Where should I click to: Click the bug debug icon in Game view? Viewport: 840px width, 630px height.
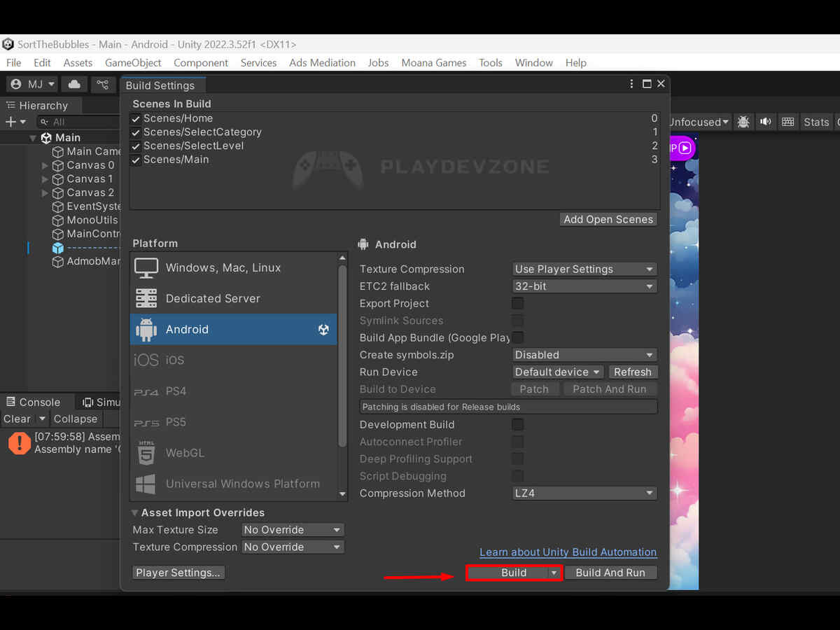point(743,122)
